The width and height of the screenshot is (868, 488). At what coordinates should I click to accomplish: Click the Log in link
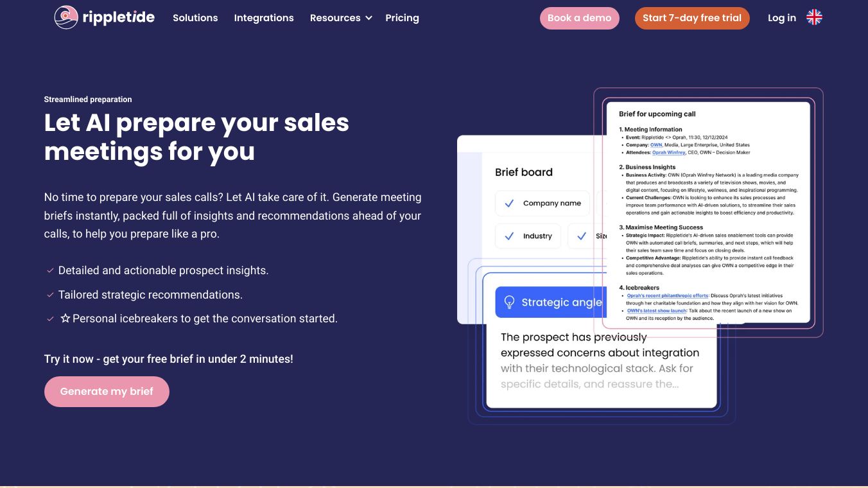[782, 18]
